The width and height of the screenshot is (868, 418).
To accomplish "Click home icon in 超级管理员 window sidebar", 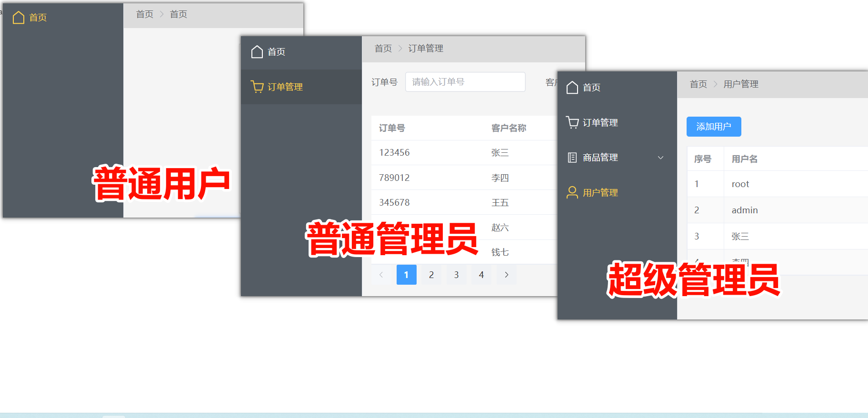I will click(x=572, y=88).
